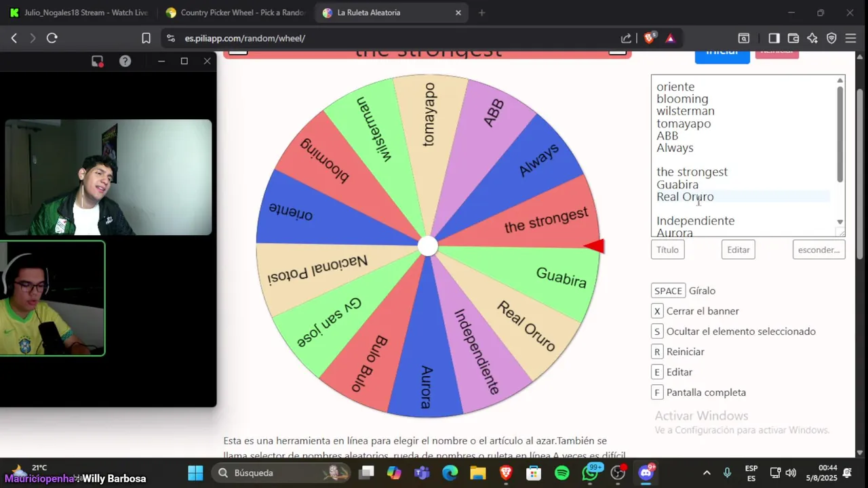This screenshot has height=488, width=868.
Task: Click the help question mark icon in overlay window
Action: [125, 61]
